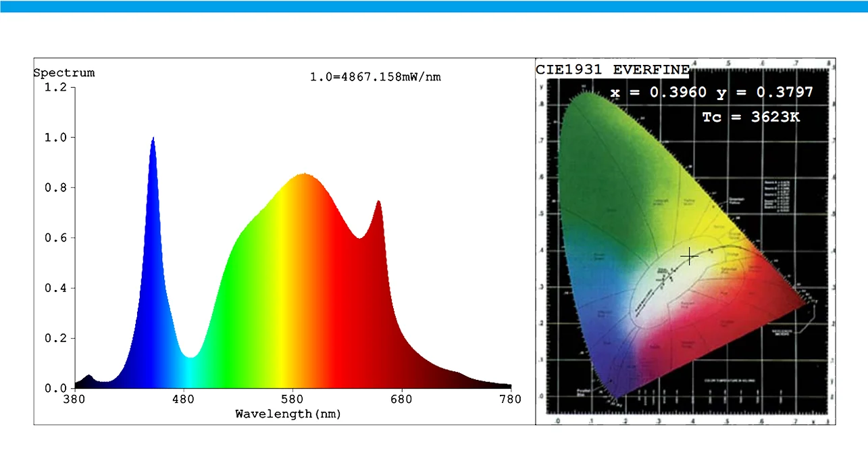Click the 480 wavelength axis label

(x=183, y=400)
